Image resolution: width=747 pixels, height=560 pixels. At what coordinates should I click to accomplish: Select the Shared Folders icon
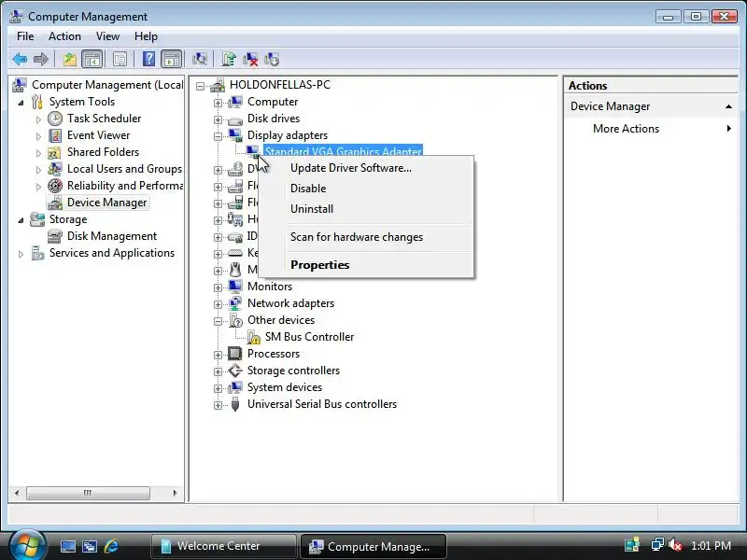(x=54, y=153)
